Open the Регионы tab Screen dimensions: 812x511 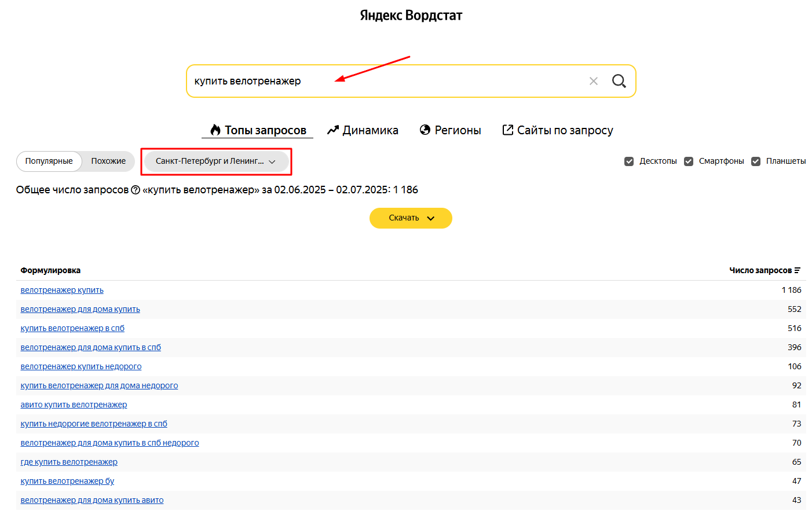pyautogui.click(x=458, y=130)
